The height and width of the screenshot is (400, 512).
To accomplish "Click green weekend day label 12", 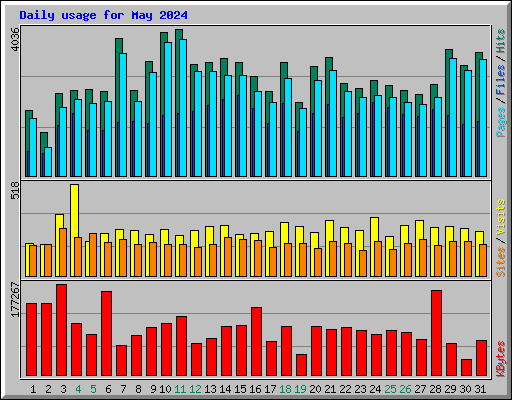I will 195,389.
